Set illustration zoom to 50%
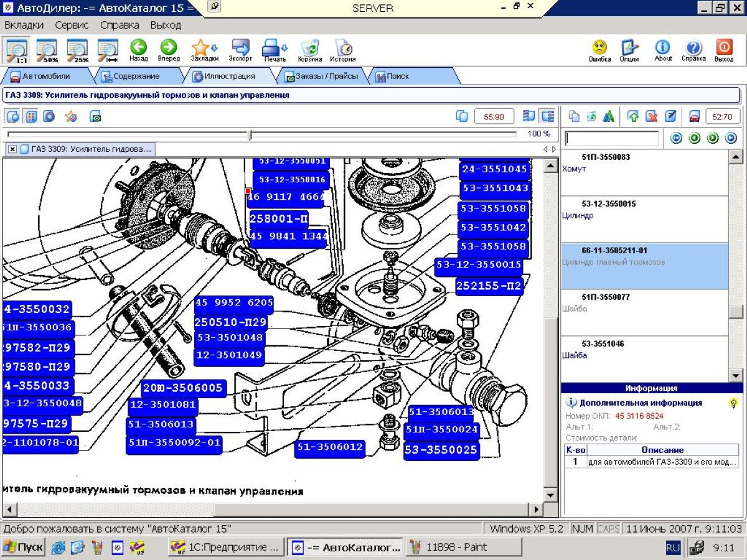Screen dimensions: 747x560 (x=47, y=50)
